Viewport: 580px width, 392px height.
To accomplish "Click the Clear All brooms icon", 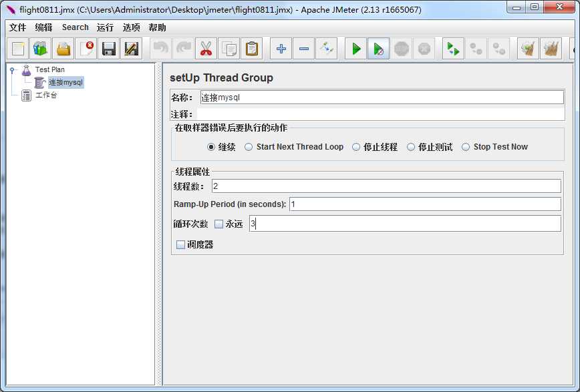I will point(551,49).
